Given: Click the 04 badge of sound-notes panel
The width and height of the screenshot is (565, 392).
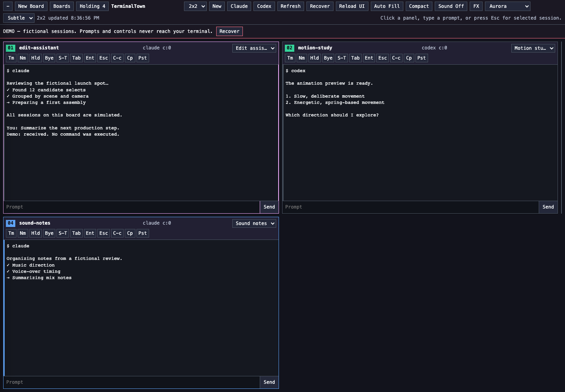Looking at the screenshot, I should pyautogui.click(x=11, y=223).
